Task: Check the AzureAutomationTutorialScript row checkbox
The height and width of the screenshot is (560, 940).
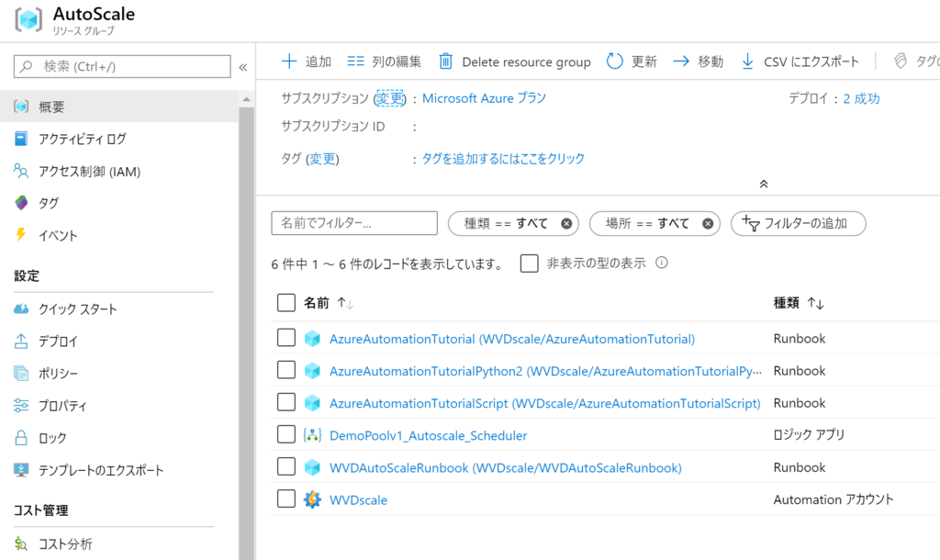Action: coord(286,402)
